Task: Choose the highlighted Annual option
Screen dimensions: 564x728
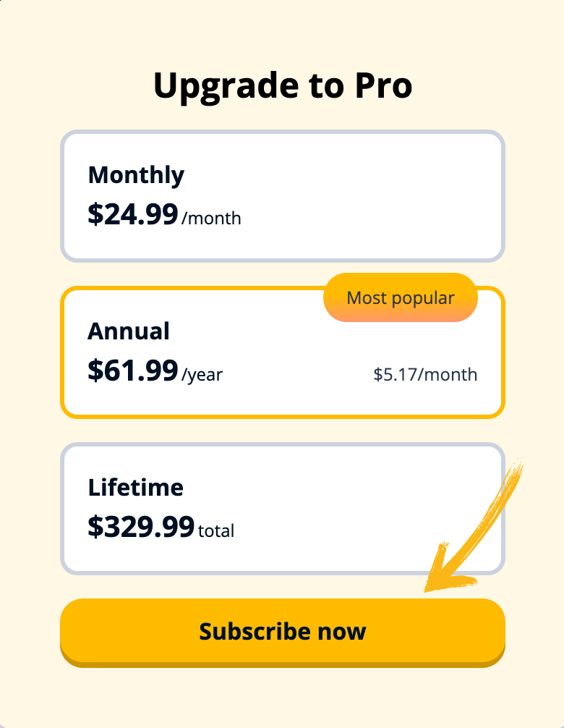Action: tap(282, 352)
